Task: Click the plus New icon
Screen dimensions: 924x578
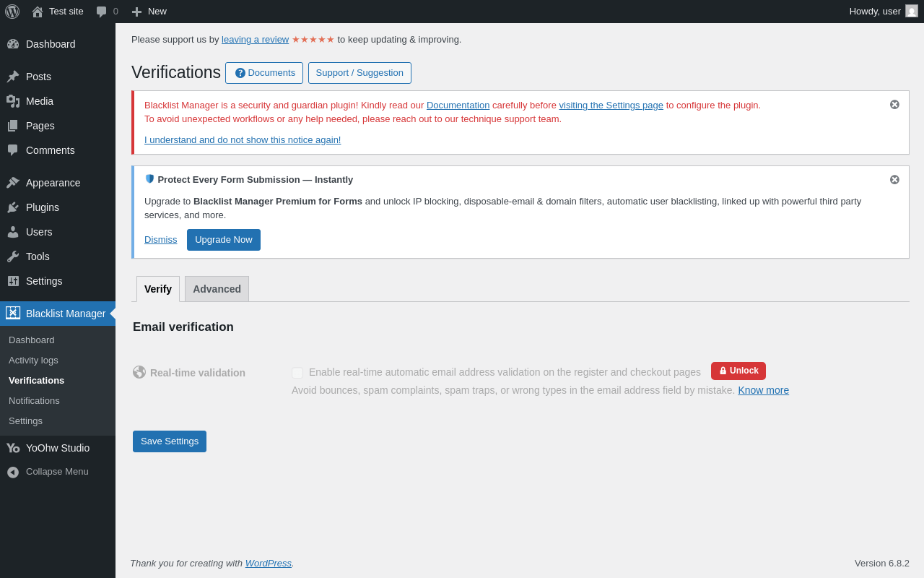Action: click(136, 12)
